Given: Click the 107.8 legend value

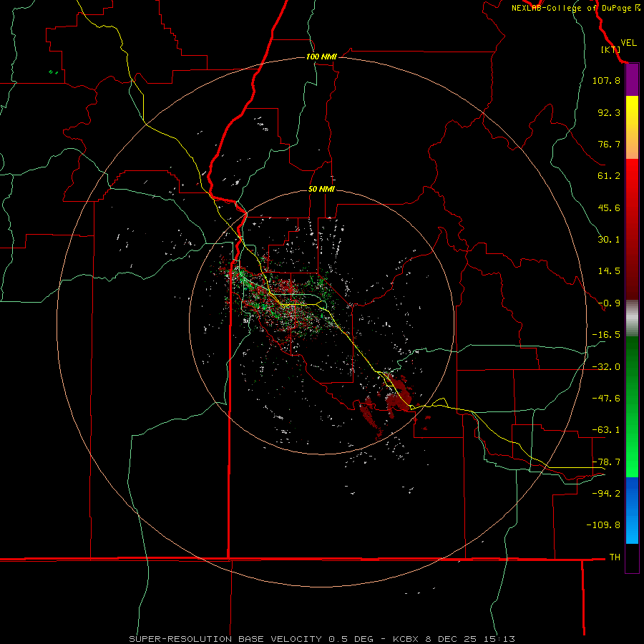Looking at the screenshot, I should coord(606,80).
